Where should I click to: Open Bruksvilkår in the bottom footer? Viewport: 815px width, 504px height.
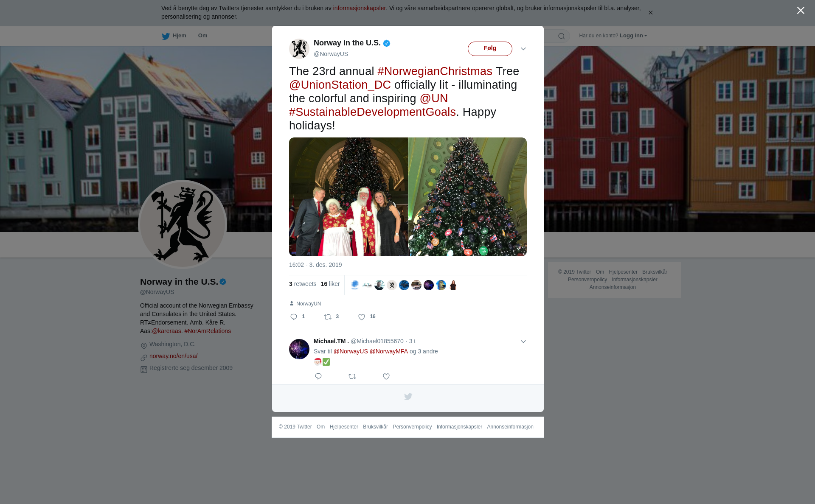coord(375,427)
